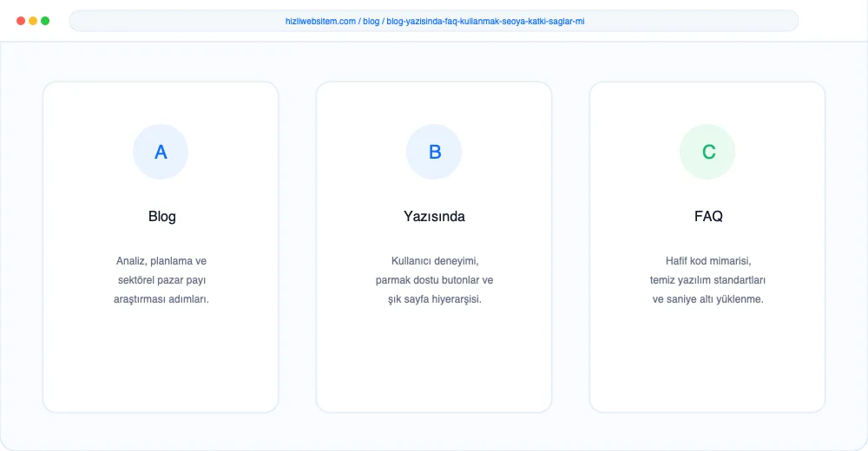
Task: Click the "Hafif kod mimarisi," description text
Action: tap(708, 261)
